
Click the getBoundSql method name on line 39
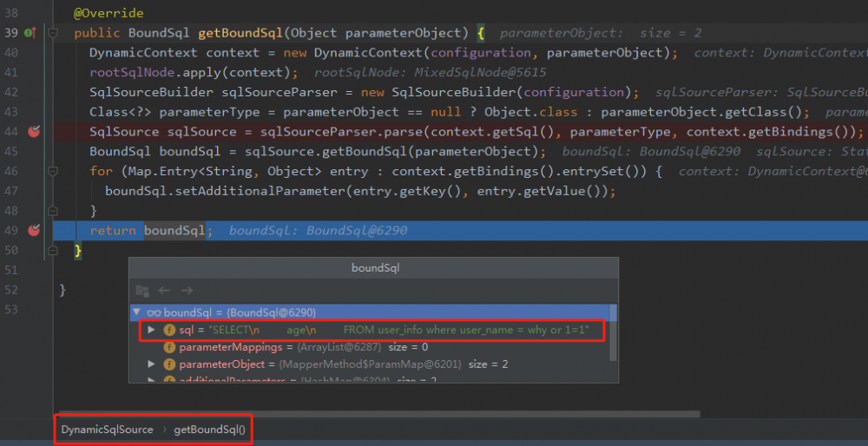point(240,33)
